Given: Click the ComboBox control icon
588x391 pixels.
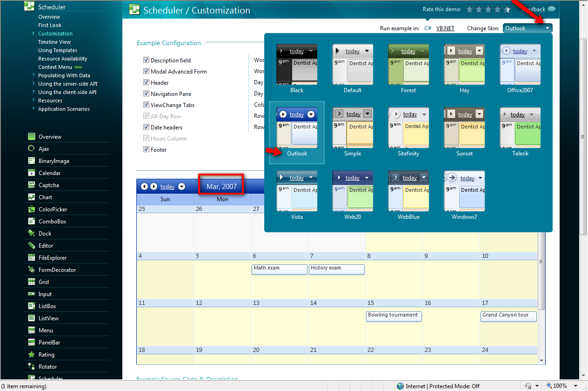Looking at the screenshot, I should [32, 222].
